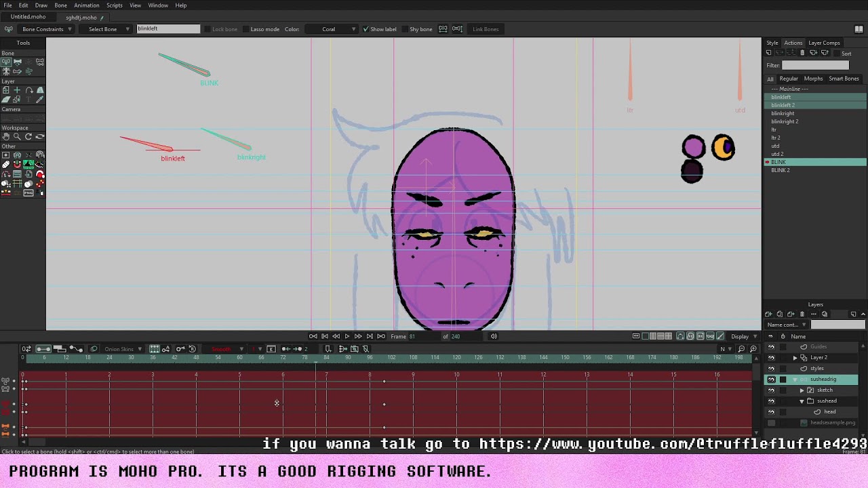Open the Select Bone dropdown
The height and width of the screenshot is (488, 868).
[x=105, y=29]
